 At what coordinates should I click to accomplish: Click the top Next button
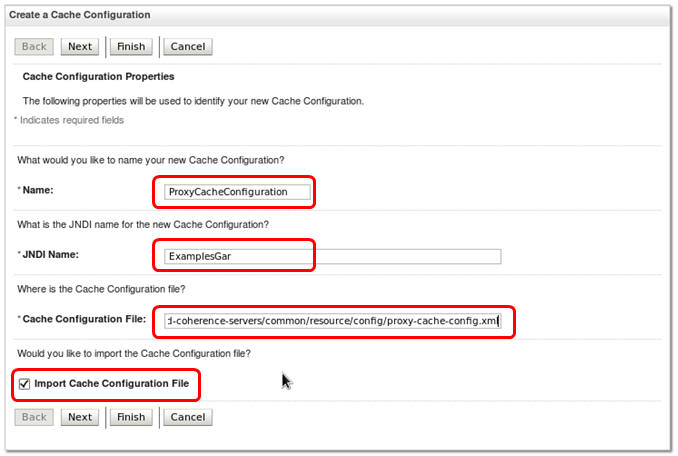[80, 46]
